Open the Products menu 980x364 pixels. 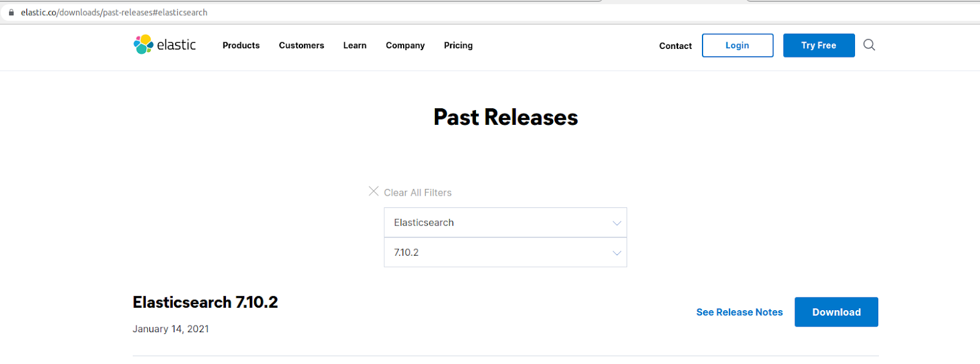click(x=241, y=45)
